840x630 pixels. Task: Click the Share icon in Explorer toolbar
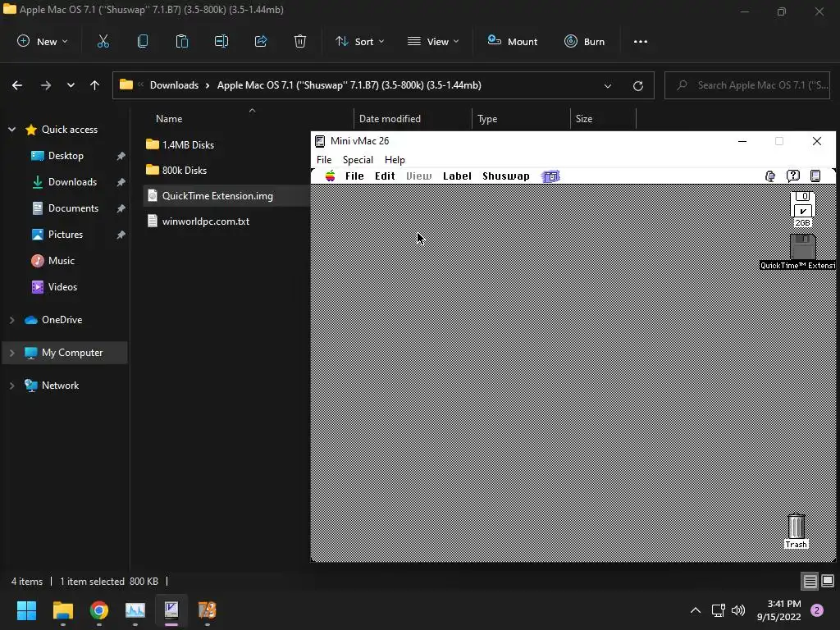point(261,41)
